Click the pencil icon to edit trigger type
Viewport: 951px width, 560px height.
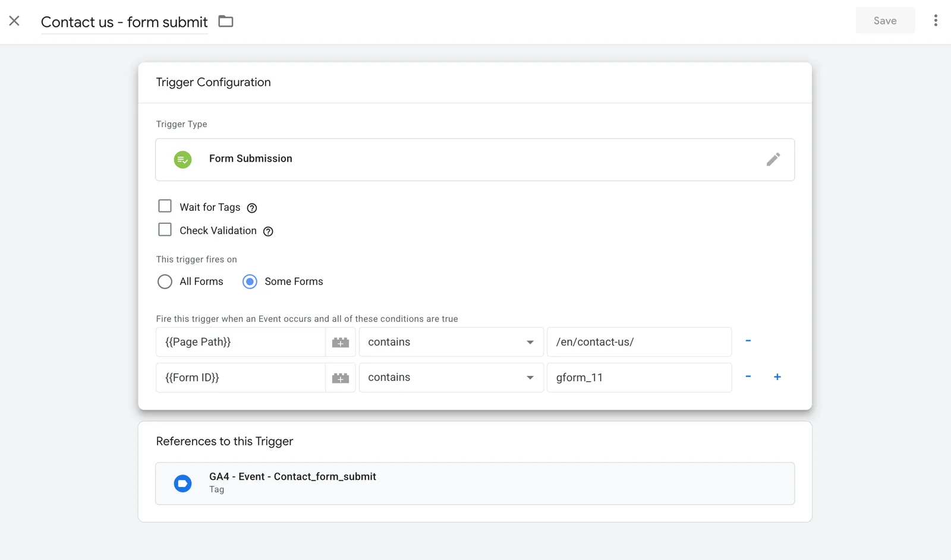(x=773, y=159)
